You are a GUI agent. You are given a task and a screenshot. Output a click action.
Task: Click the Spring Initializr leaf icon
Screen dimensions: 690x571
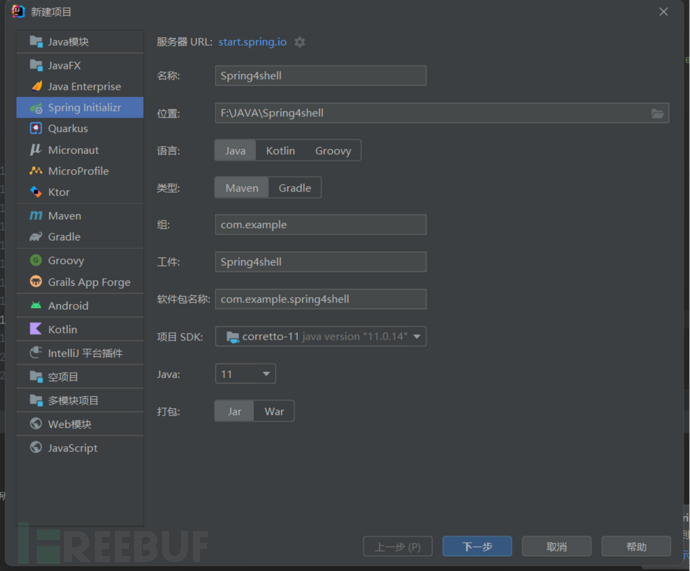pyautogui.click(x=36, y=108)
